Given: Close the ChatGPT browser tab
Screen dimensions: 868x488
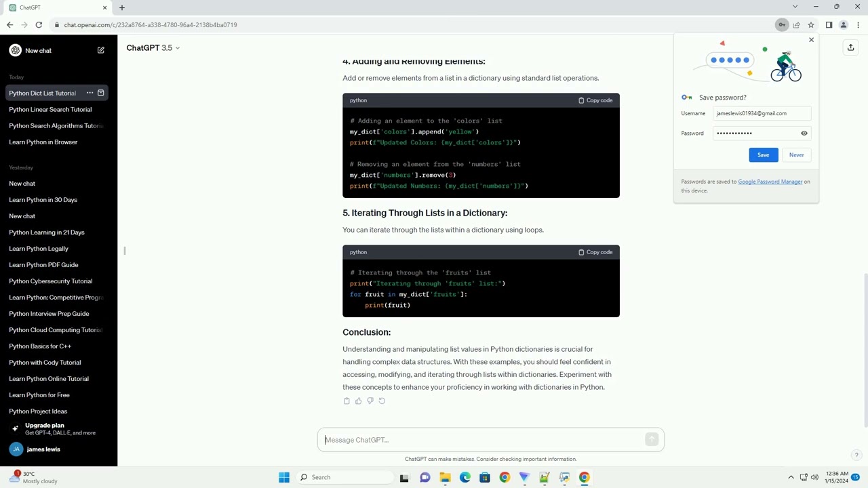Looking at the screenshot, I should (x=104, y=7).
